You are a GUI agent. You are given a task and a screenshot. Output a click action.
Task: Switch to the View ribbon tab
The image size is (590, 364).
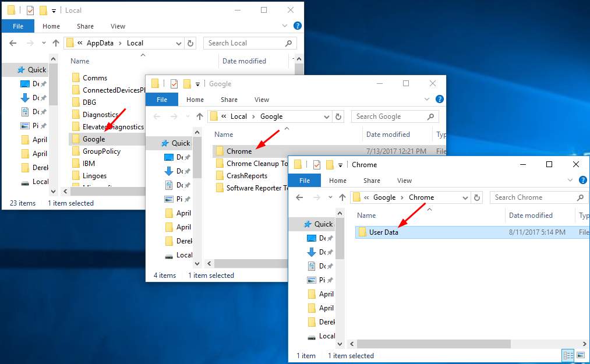(x=404, y=181)
